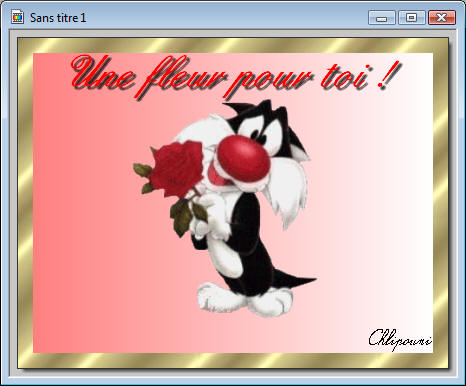Maximize the Sans titre 1 window
Viewport: 466px width, 386px height.
point(412,18)
